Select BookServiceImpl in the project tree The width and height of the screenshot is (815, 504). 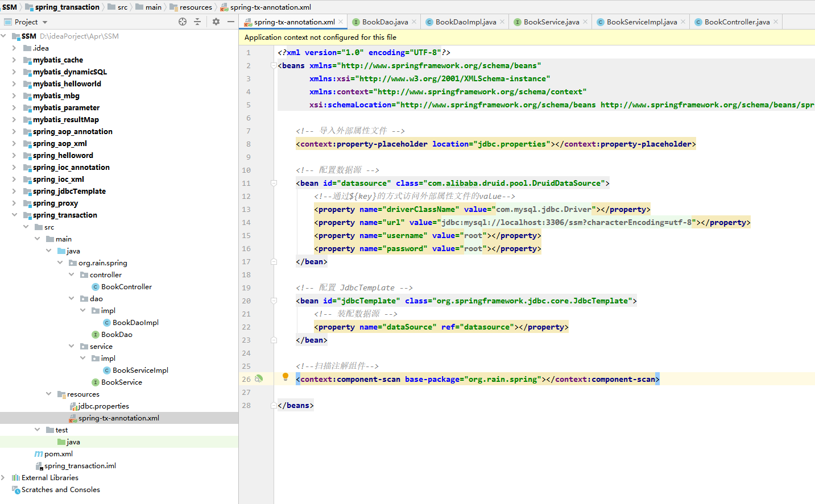140,370
